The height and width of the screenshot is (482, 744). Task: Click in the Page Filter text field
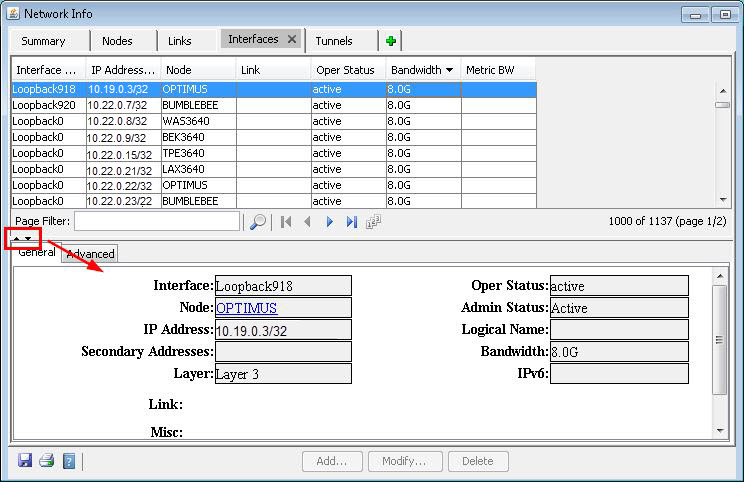point(157,221)
